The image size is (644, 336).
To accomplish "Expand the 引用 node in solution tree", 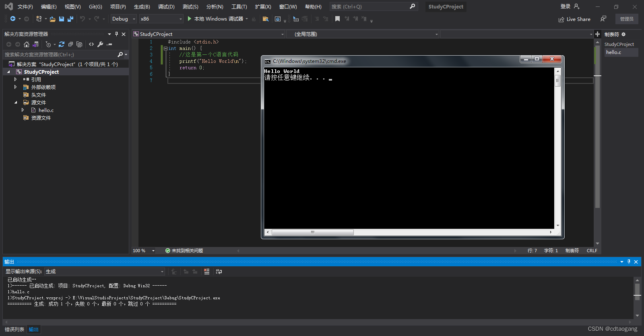I will point(15,79).
